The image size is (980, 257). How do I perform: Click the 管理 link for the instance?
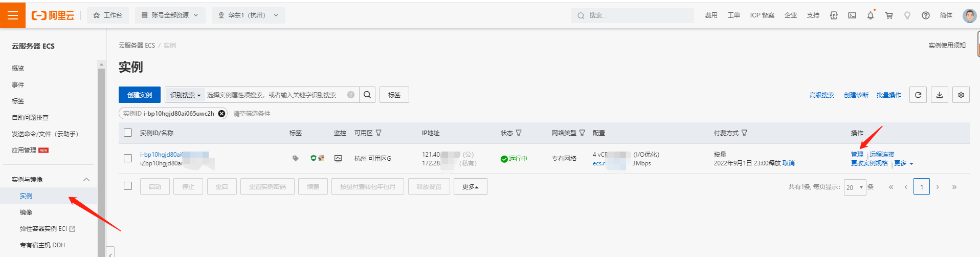[x=857, y=154]
